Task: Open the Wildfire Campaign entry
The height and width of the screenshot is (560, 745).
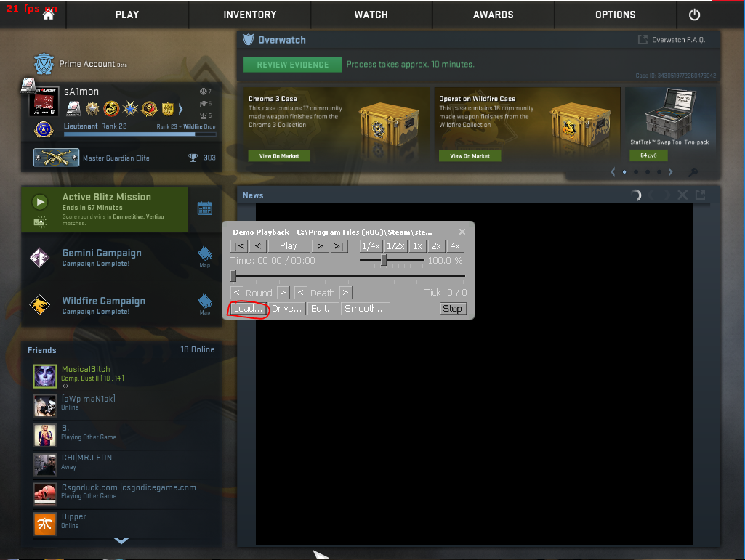Action: click(105, 305)
